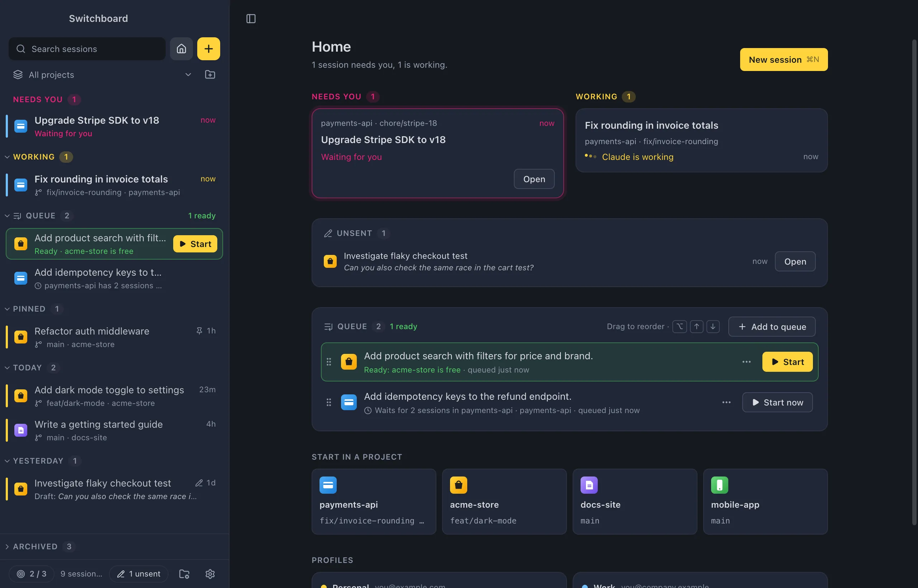Collapse the QUEUE section in sidebar

7,216
